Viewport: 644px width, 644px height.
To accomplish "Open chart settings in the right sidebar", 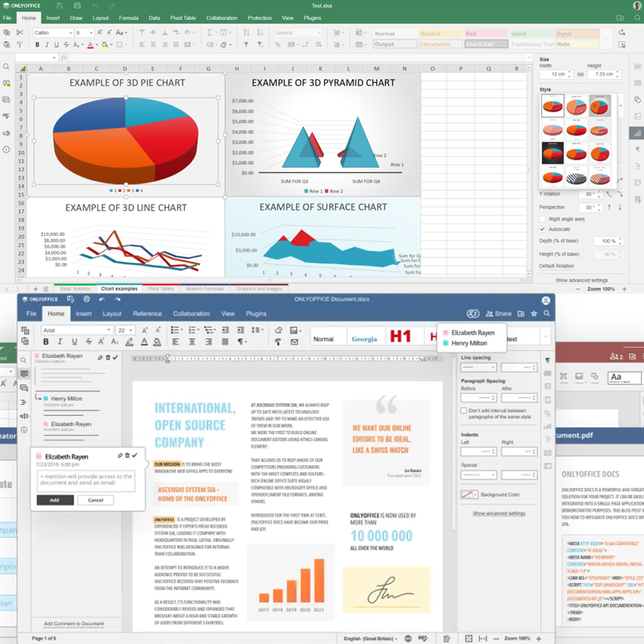I will 637,133.
